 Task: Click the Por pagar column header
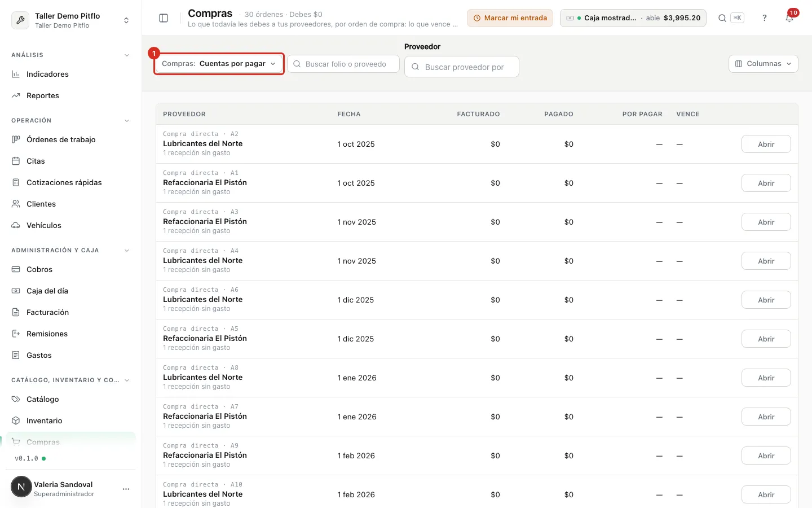[642, 114]
